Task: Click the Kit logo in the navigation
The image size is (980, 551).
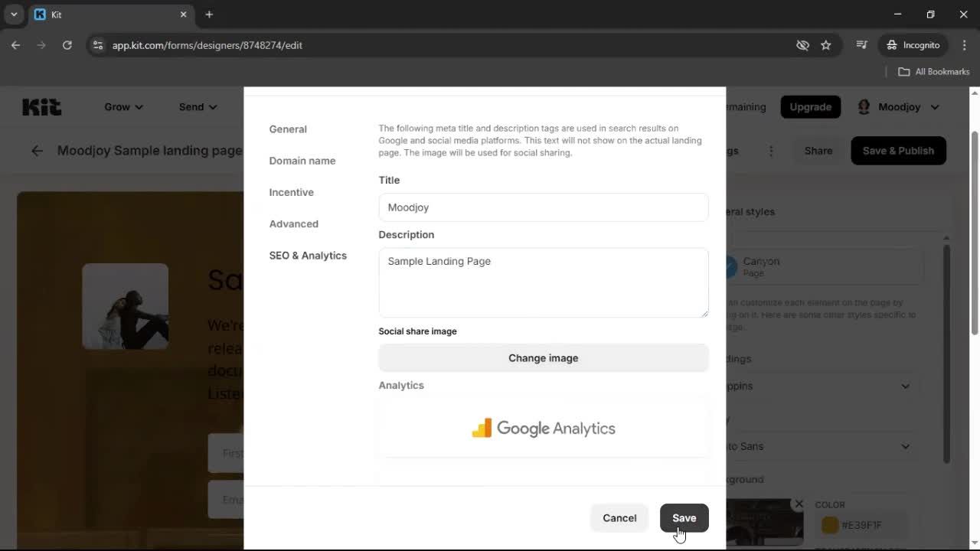Action: (41, 107)
